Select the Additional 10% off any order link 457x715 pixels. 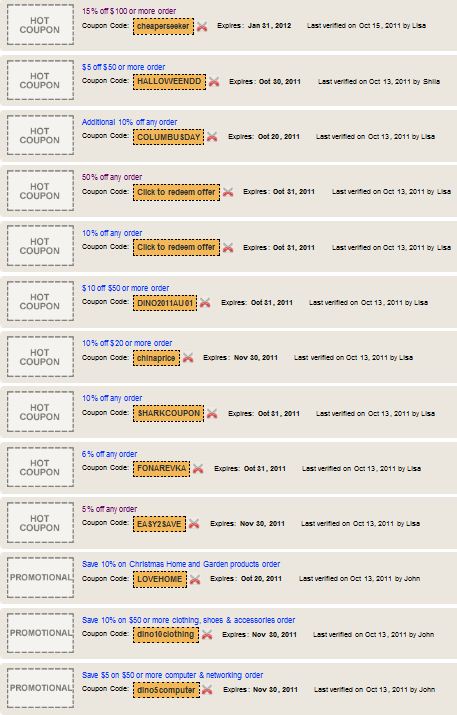(130, 122)
